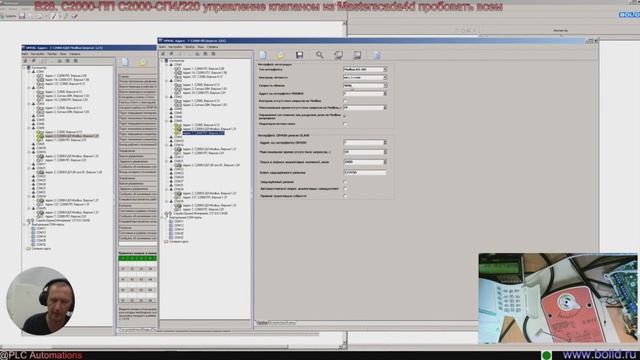Click the red checkmark icon in the top-left toolbar
The height and width of the screenshot is (360, 640).
[x=74, y=16]
